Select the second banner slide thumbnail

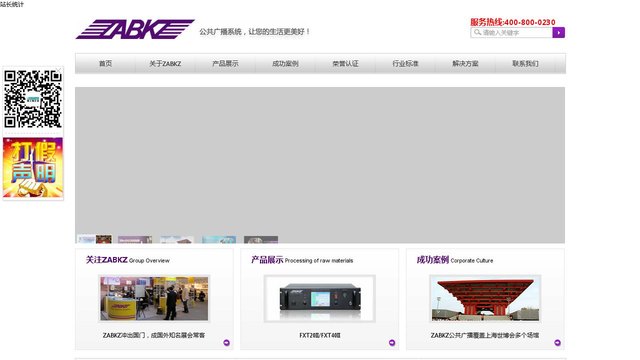[x=135, y=240]
